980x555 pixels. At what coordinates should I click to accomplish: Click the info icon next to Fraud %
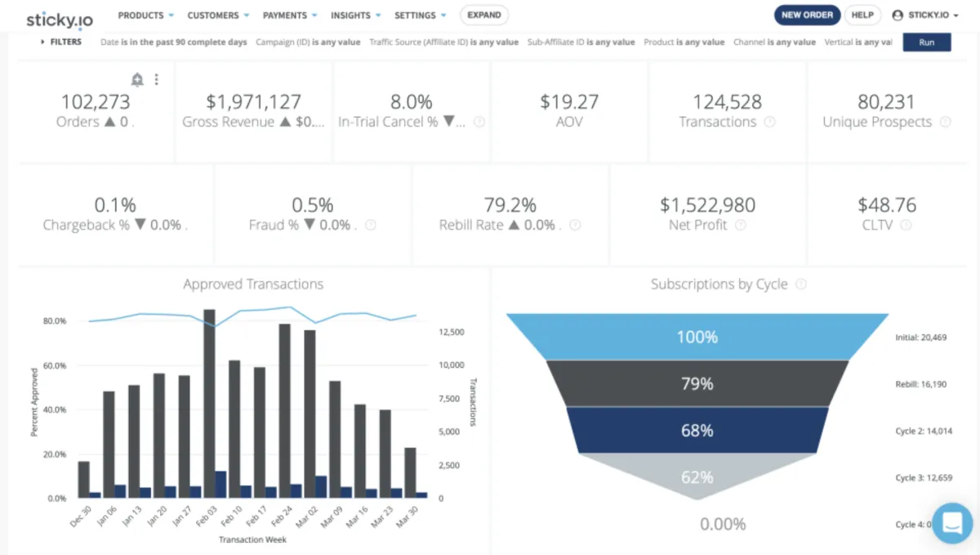[x=371, y=225]
